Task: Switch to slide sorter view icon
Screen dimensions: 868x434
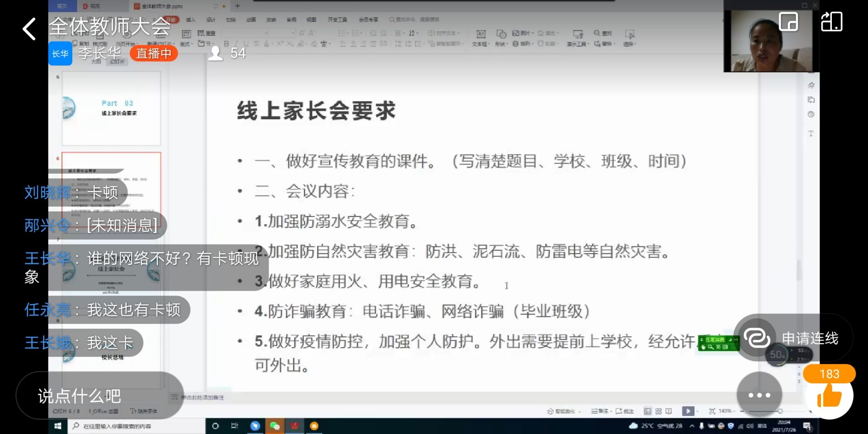Action: [658, 411]
